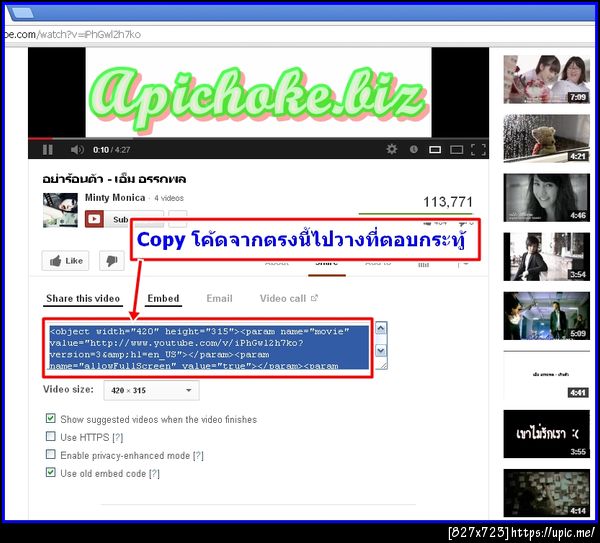Open help [?] next to privacy-enhanced mode
600x543 pixels.
click(198, 456)
